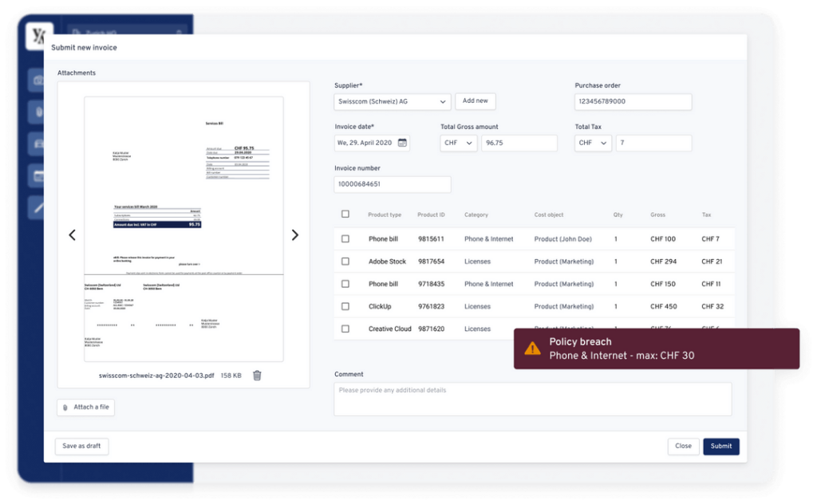Click the Adobe Stock product name
This screenshot has width=817, height=504.
(387, 262)
